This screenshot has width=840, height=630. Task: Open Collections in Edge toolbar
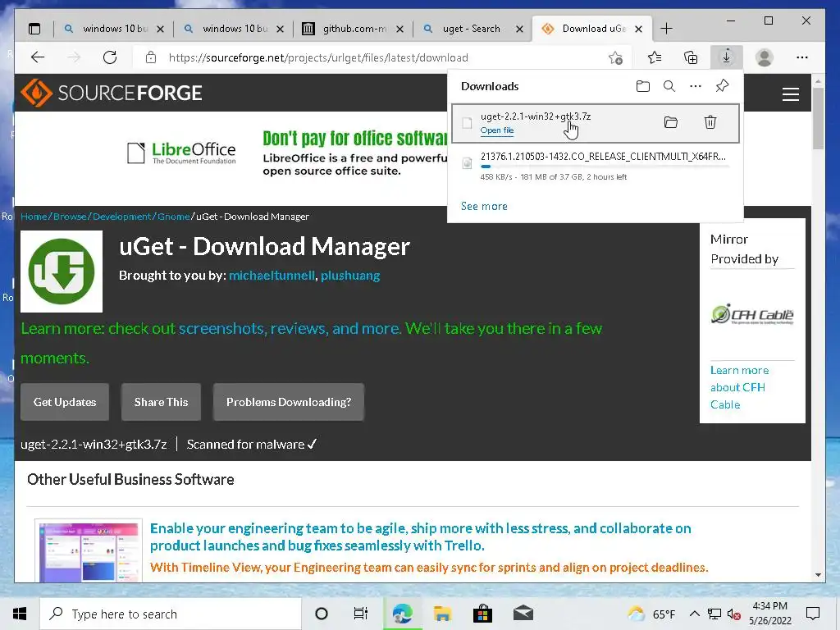tap(691, 57)
